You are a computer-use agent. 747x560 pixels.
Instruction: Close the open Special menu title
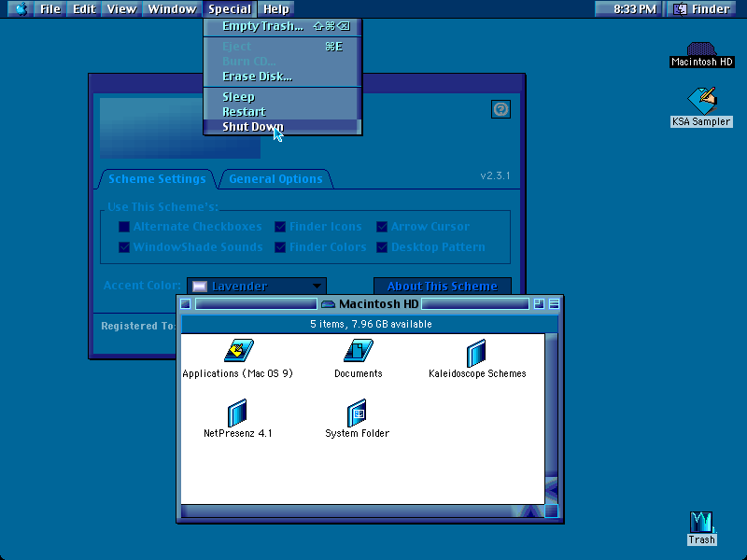230,8
